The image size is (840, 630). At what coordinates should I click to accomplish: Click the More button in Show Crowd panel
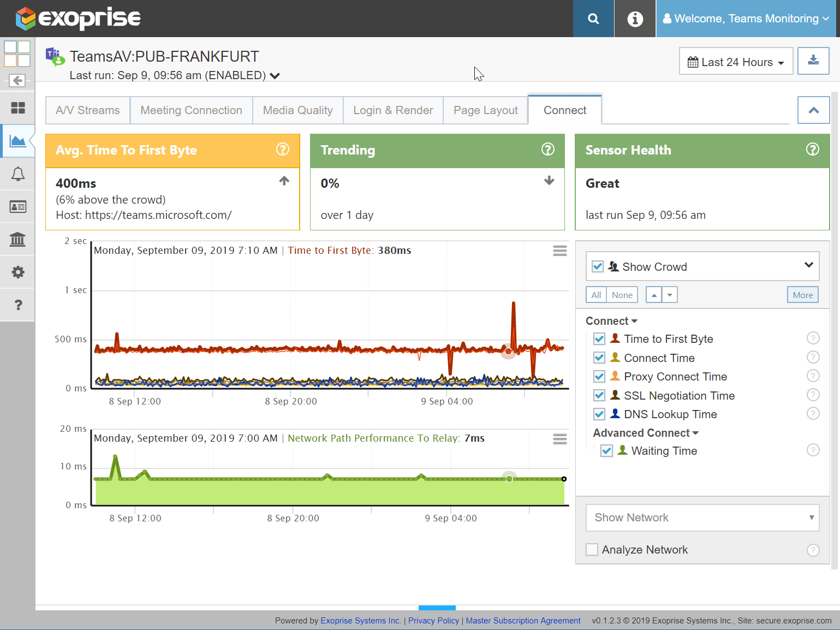pyautogui.click(x=802, y=294)
